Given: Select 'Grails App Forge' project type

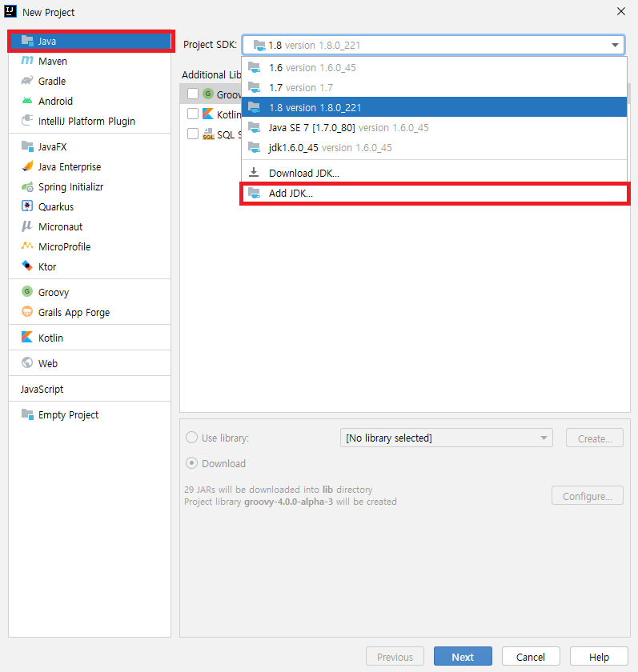Looking at the screenshot, I should click(x=74, y=313).
